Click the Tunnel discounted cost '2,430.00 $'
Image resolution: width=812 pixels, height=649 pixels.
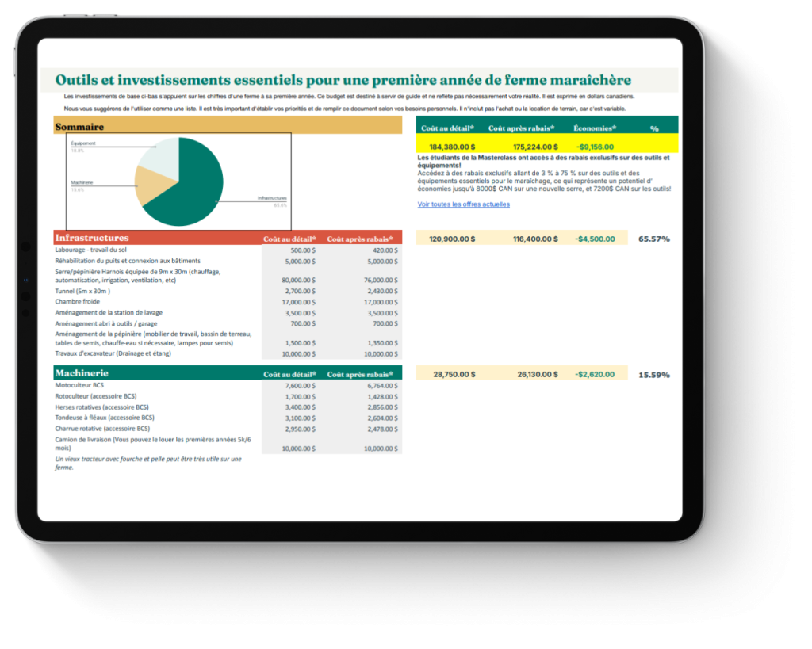pos(383,292)
